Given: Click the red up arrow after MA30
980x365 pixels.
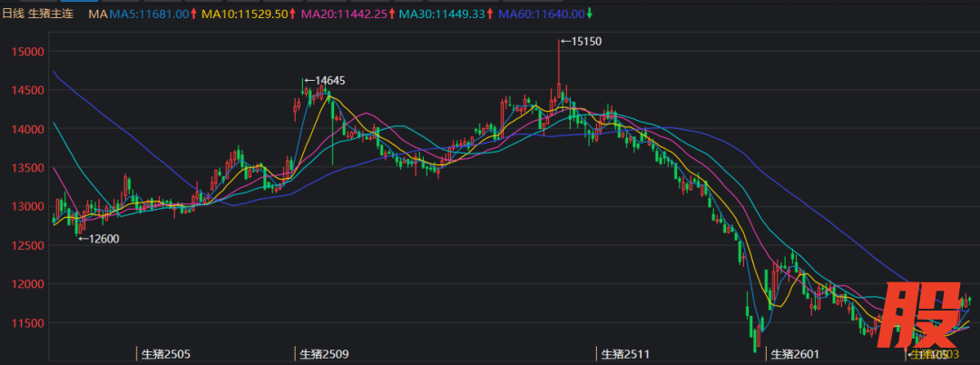Looking at the screenshot, I should pyautogui.click(x=491, y=14).
